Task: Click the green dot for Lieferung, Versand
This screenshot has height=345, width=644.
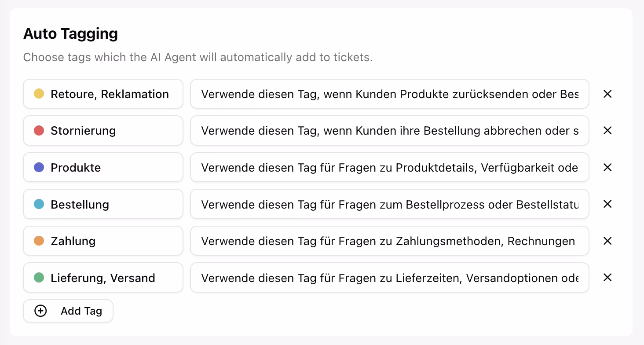Action: (39, 278)
